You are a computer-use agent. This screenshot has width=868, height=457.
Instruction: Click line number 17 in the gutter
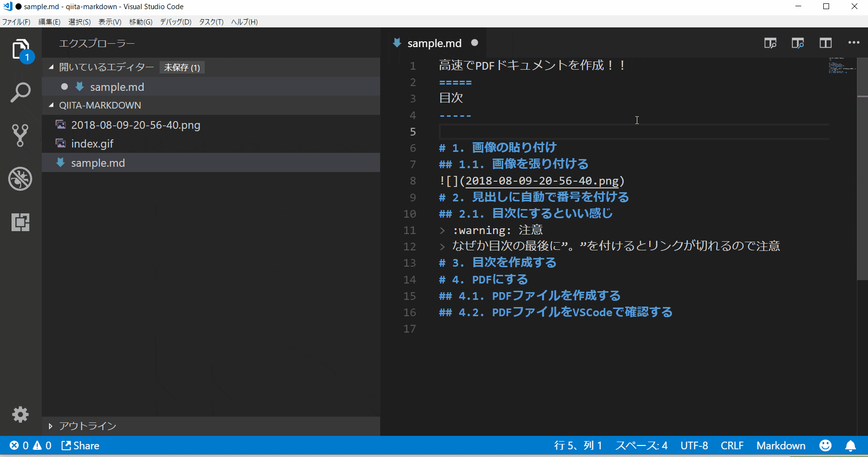[x=409, y=329]
